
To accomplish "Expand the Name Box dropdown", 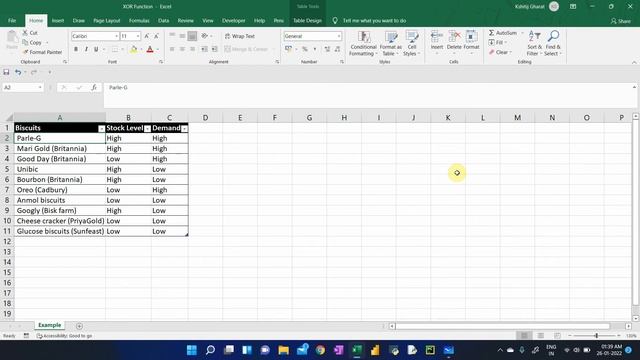I will click(40, 87).
